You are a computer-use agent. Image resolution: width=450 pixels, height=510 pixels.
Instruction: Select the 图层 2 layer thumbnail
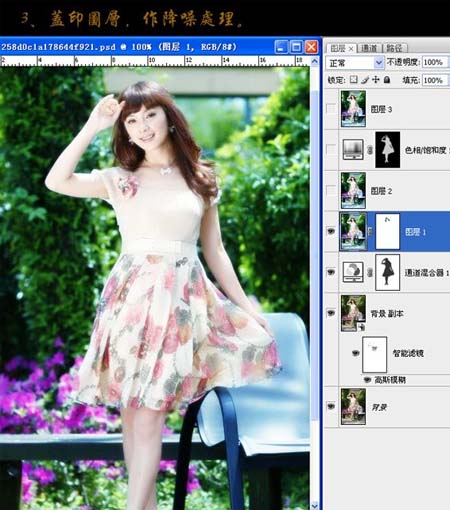click(x=353, y=190)
